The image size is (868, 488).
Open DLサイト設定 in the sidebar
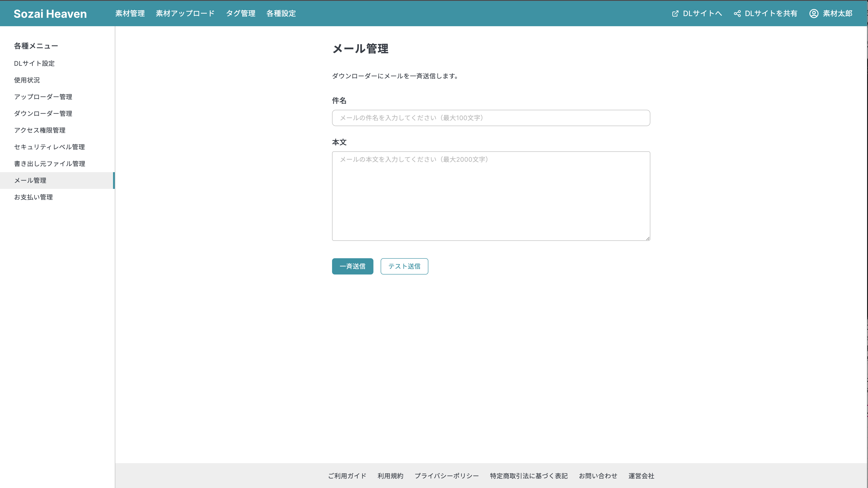[x=34, y=63]
